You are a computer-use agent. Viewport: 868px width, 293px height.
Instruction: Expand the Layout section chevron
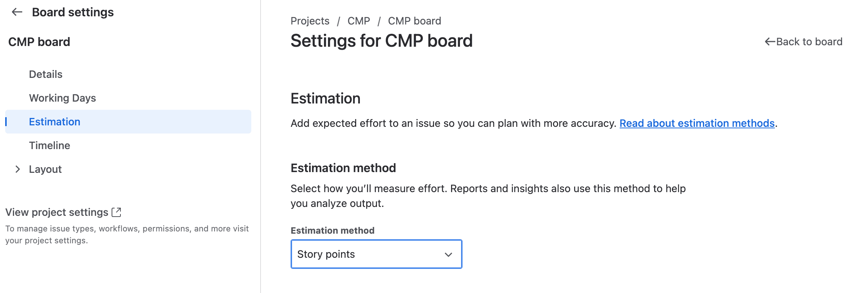tap(17, 169)
